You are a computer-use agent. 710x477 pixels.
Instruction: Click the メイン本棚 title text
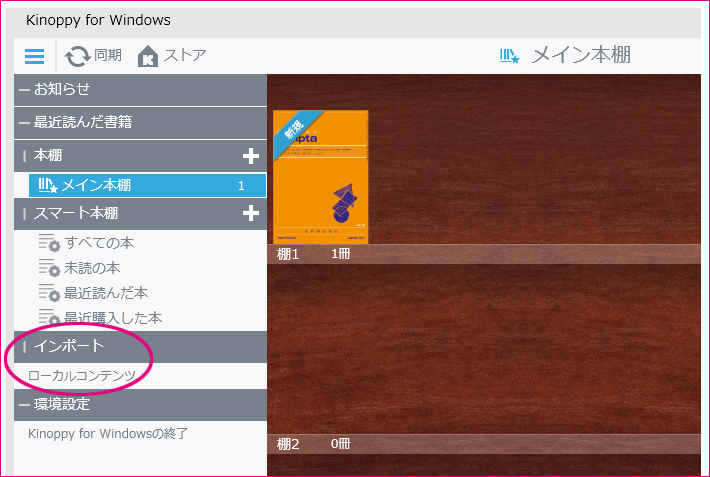tap(581, 55)
